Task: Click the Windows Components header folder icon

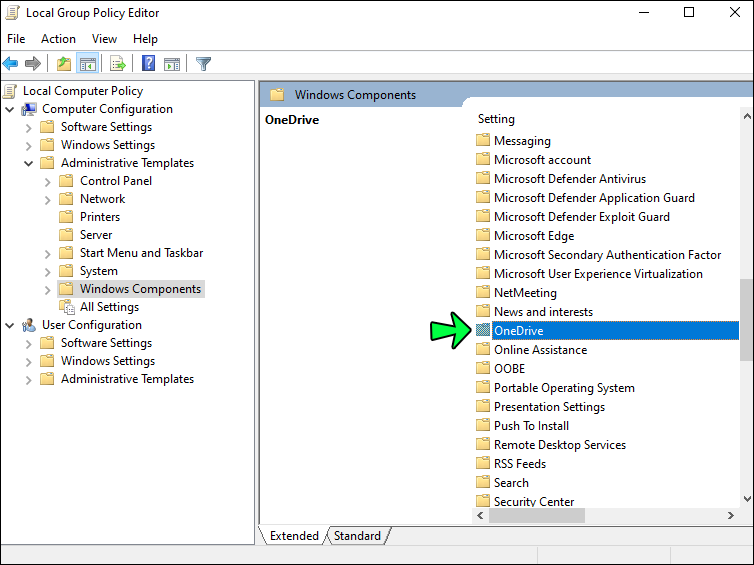Action: click(x=277, y=95)
